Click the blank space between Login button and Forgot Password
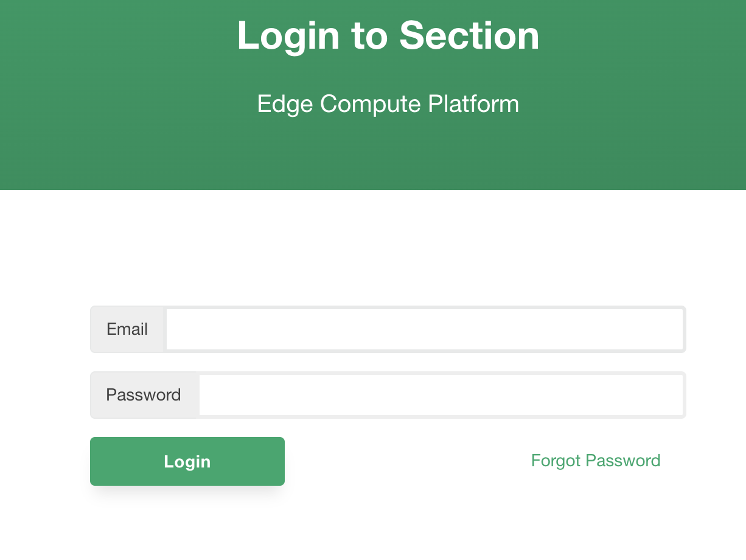 (x=408, y=461)
